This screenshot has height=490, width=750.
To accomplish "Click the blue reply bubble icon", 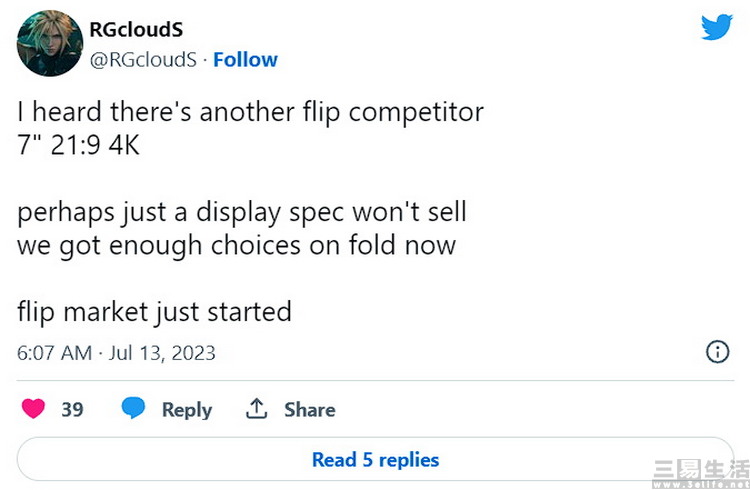I will pos(133,408).
